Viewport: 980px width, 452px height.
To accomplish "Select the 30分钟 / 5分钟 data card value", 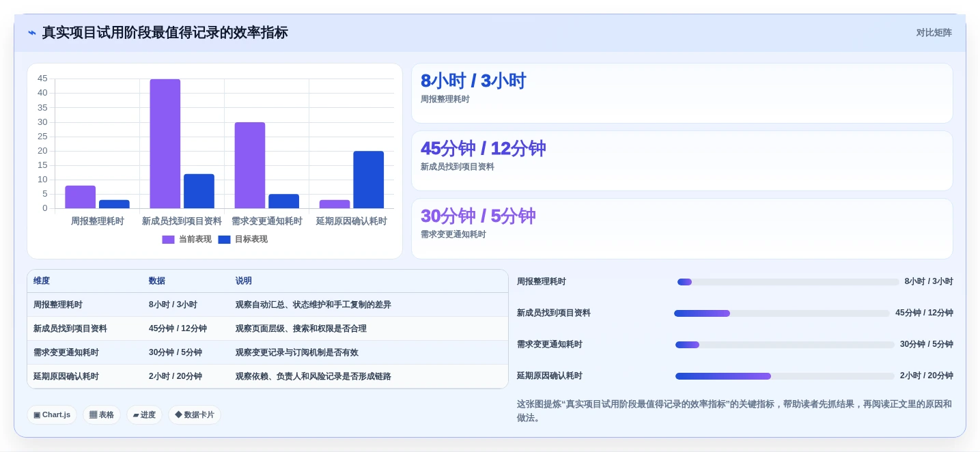I will click(478, 216).
